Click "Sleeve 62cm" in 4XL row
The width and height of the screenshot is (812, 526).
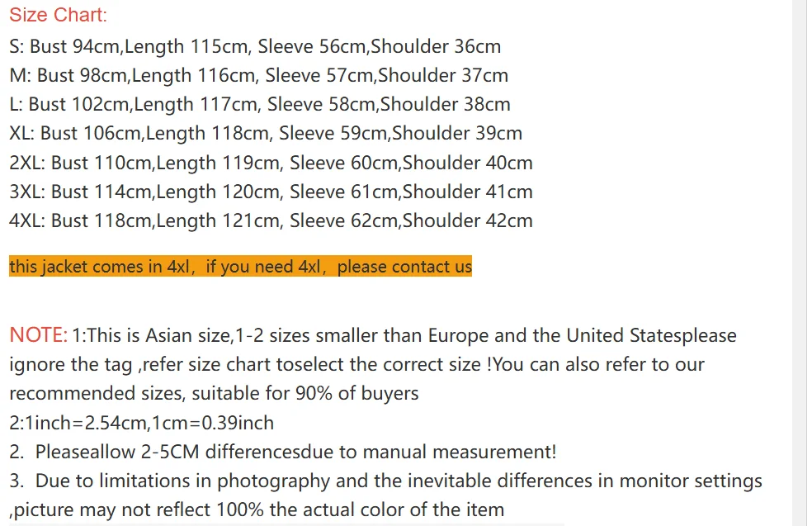click(x=343, y=221)
